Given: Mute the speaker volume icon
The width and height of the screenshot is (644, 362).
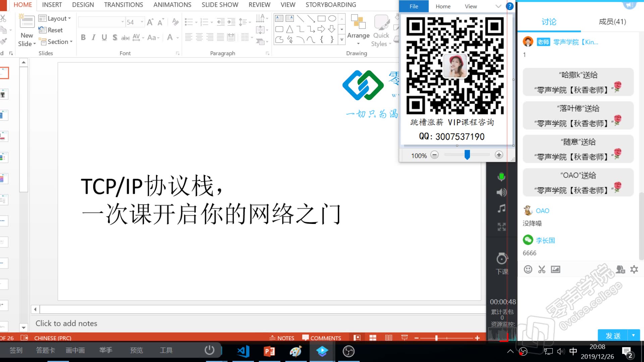Looking at the screenshot, I should (501, 192).
